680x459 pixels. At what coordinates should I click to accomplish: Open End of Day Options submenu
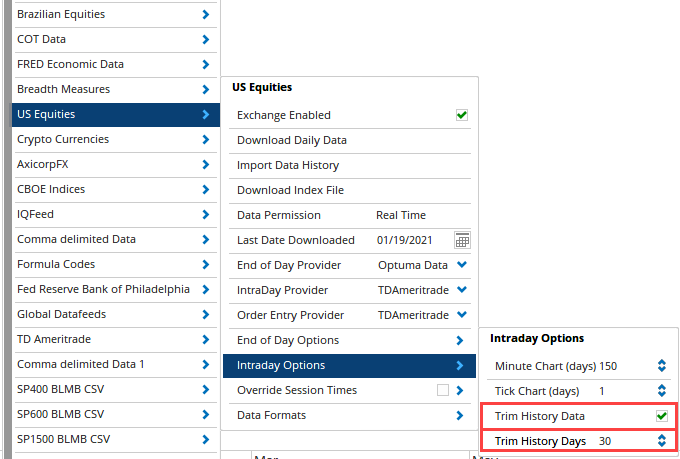pos(350,341)
